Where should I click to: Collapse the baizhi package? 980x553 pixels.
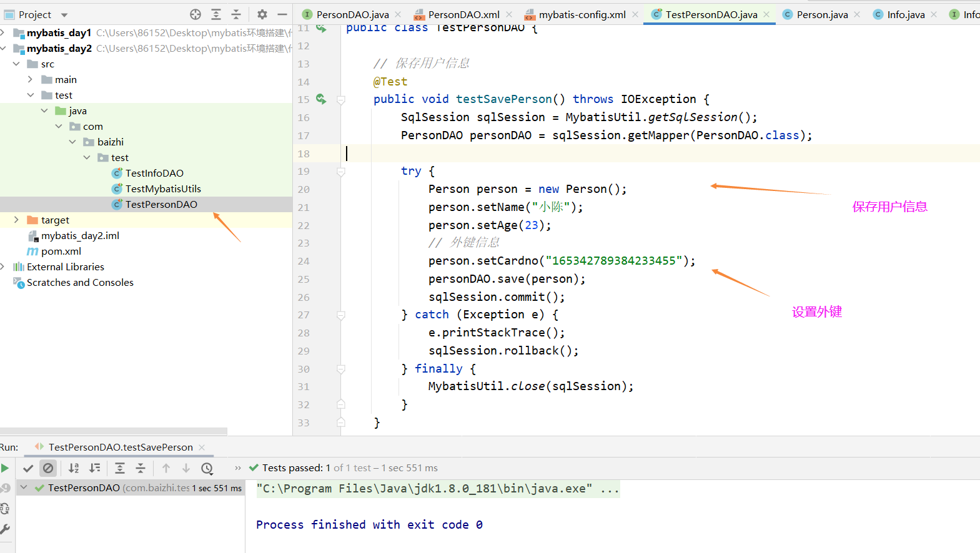(72, 142)
